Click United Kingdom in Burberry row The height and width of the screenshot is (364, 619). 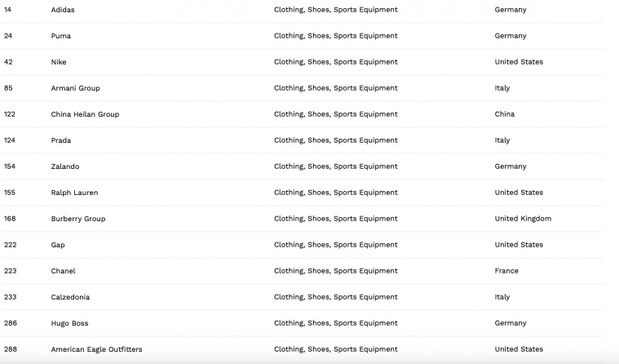coord(523,219)
